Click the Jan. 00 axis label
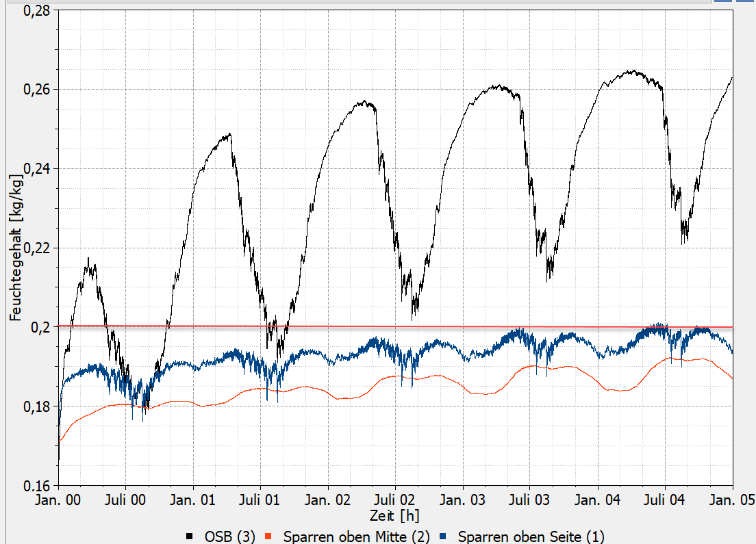756x544 pixels. tap(58, 500)
